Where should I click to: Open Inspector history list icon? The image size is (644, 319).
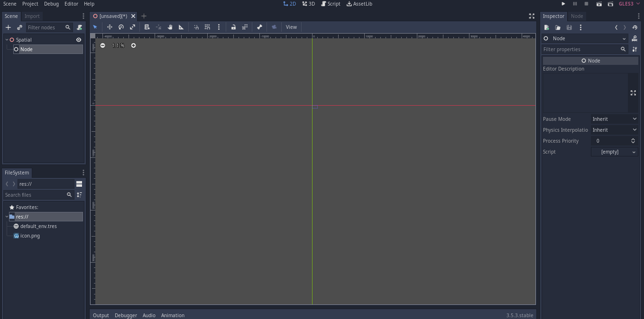click(635, 27)
